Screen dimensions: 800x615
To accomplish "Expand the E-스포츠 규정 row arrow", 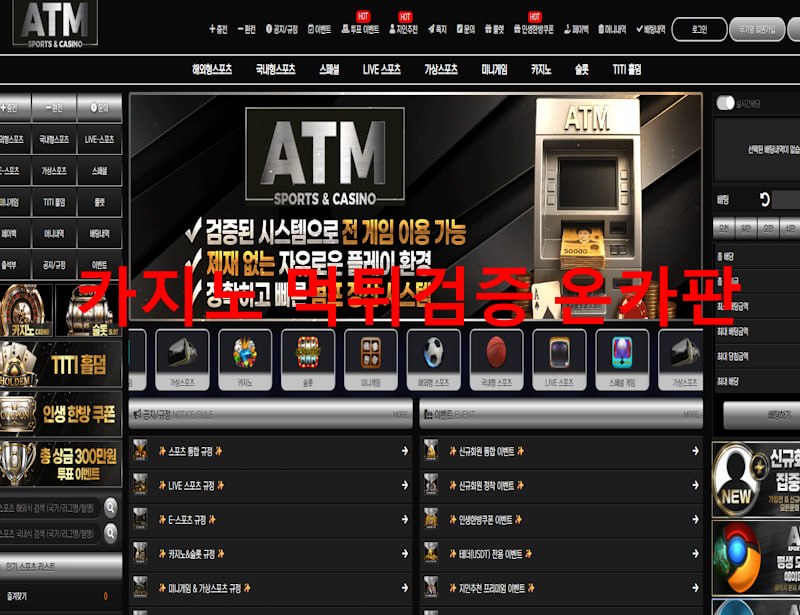I will coord(405,519).
